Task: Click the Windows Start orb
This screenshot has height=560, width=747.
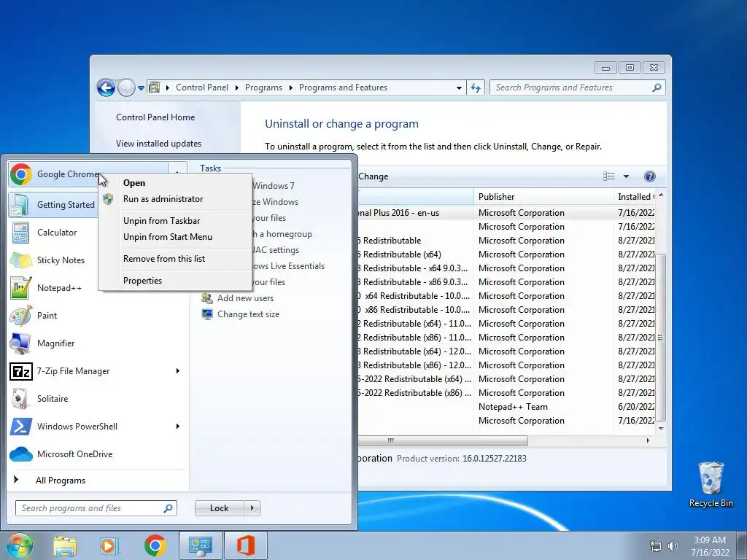Action: pos(19,545)
